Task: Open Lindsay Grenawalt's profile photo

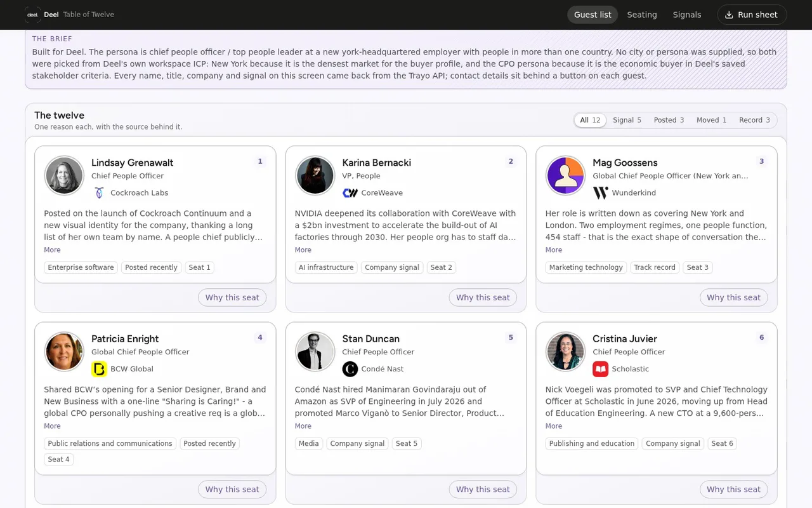Action: pyautogui.click(x=64, y=175)
